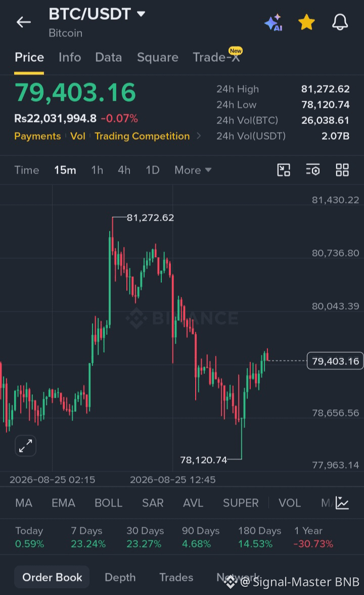Select the 4h chart interval
Screen dimensions: 364x595
point(124,170)
